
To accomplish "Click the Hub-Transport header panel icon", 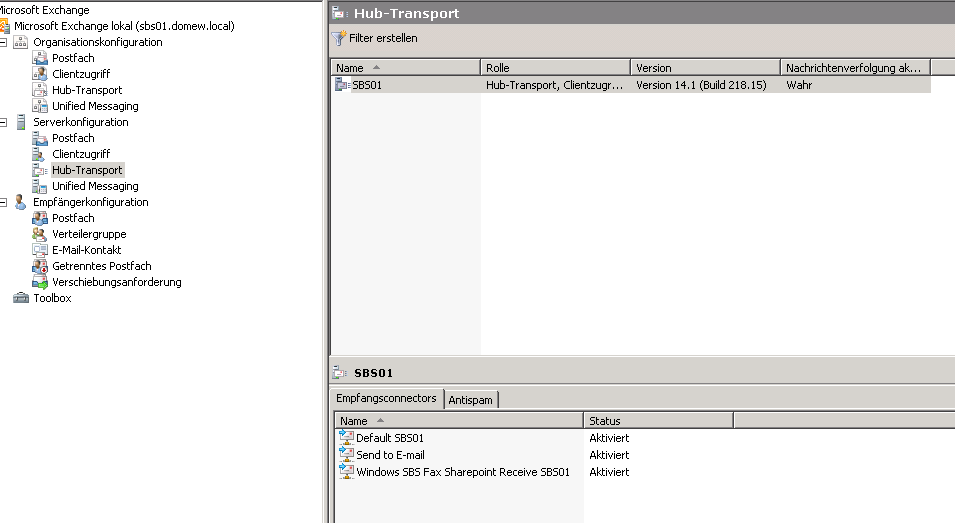I will 339,13.
